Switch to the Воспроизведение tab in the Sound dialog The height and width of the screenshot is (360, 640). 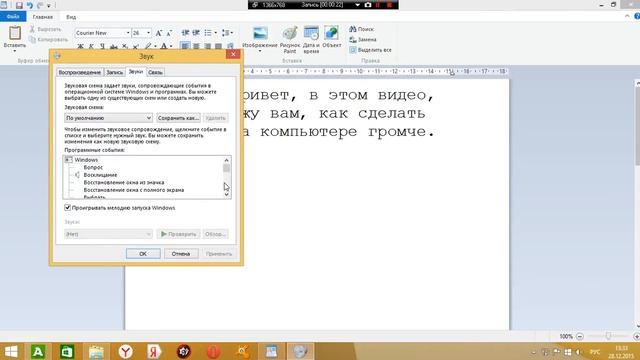pos(80,72)
